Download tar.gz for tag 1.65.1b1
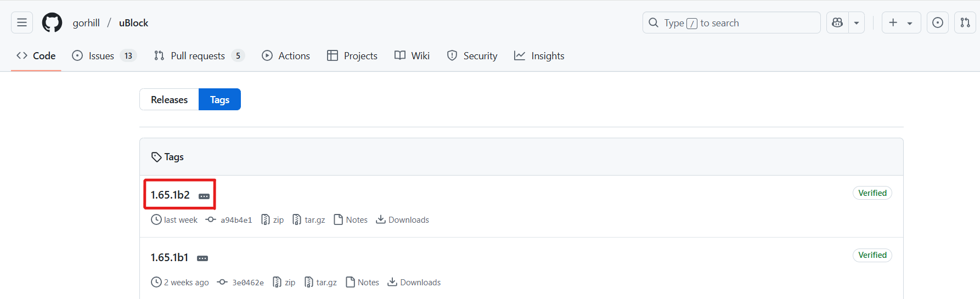Image resolution: width=980 pixels, height=299 pixels. click(x=321, y=282)
